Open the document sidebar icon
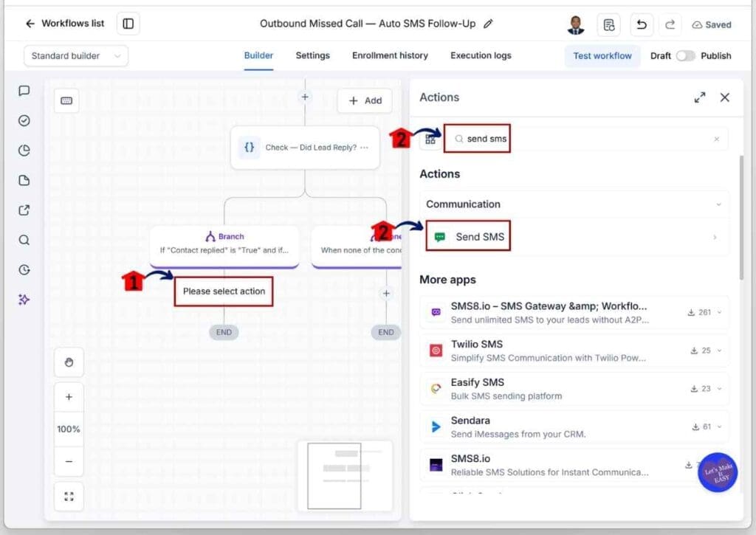The height and width of the screenshot is (535, 756). tap(24, 180)
